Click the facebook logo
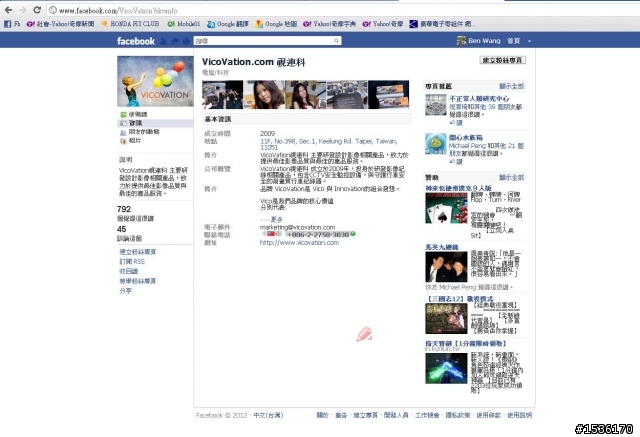 coord(136,41)
